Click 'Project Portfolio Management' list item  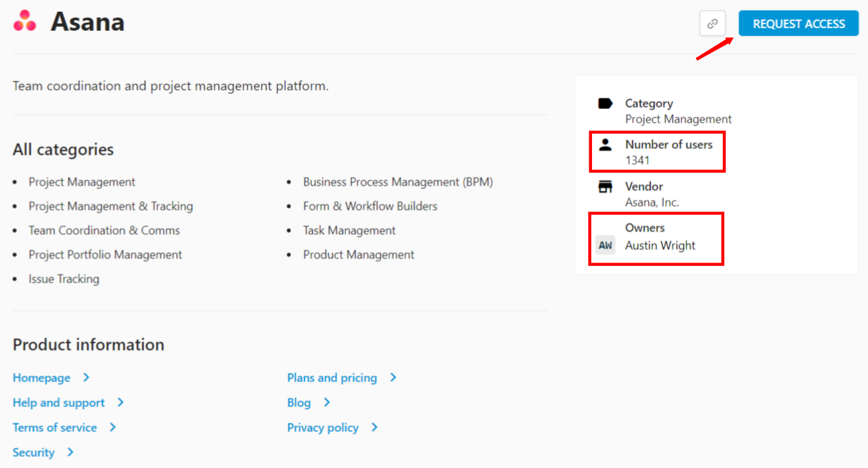point(105,255)
